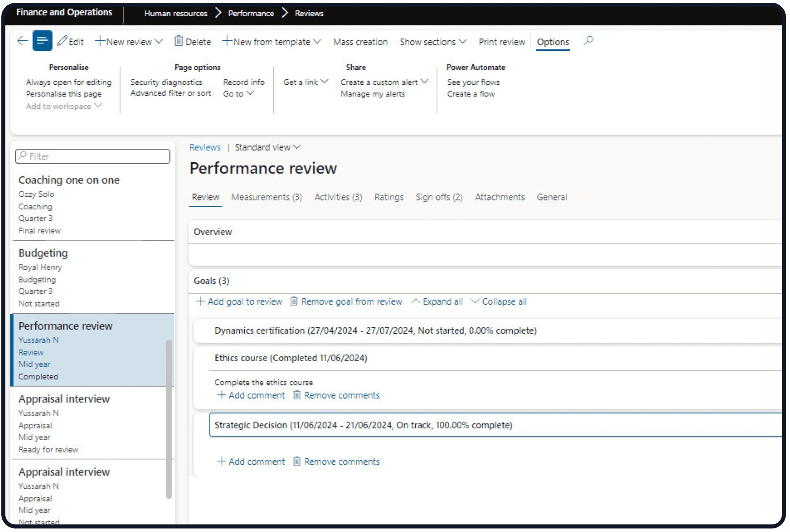Expand all goals

[x=437, y=301]
